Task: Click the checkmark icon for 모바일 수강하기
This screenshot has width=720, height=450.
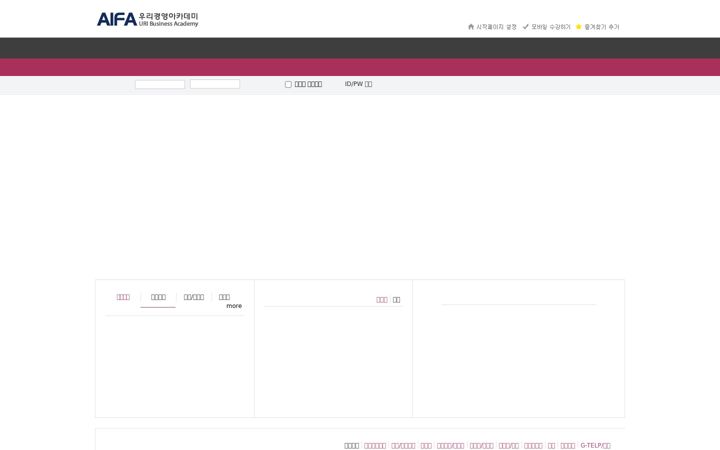Action: pos(526,27)
